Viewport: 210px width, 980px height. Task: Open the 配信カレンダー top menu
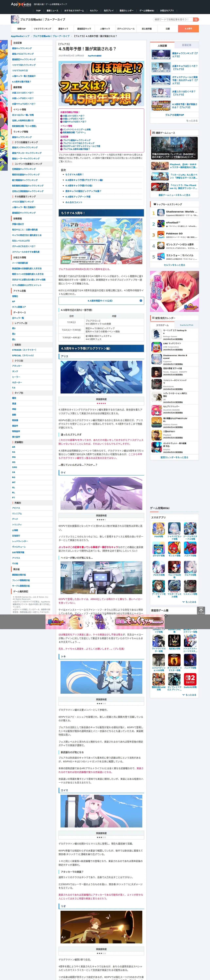click(x=127, y=11)
